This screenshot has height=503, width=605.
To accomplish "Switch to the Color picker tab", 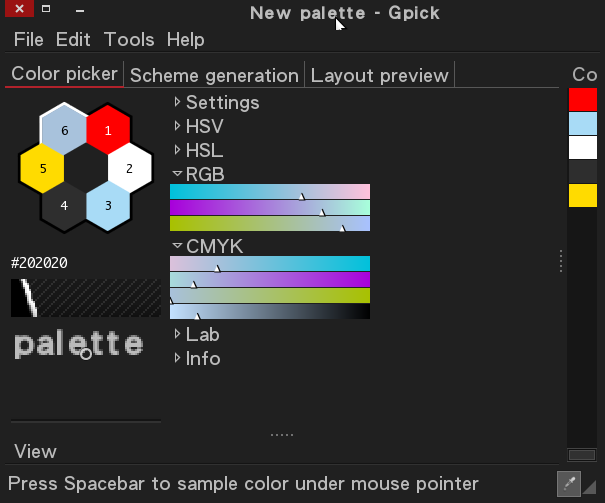I will (64, 74).
